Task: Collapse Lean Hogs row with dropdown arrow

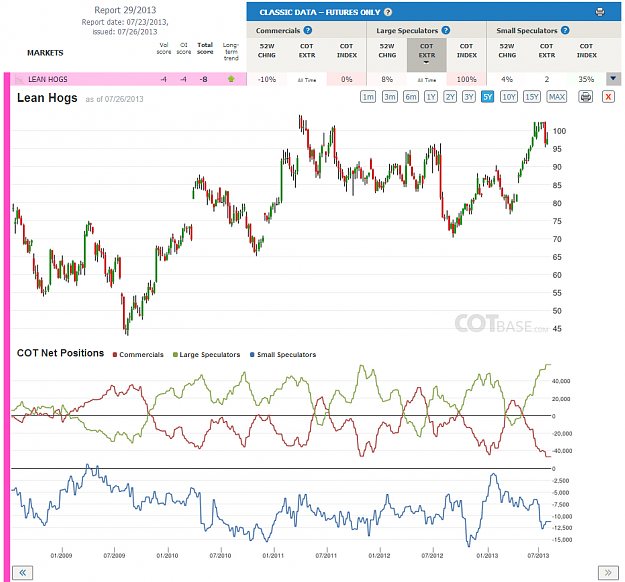Action: click(x=613, y=79)
